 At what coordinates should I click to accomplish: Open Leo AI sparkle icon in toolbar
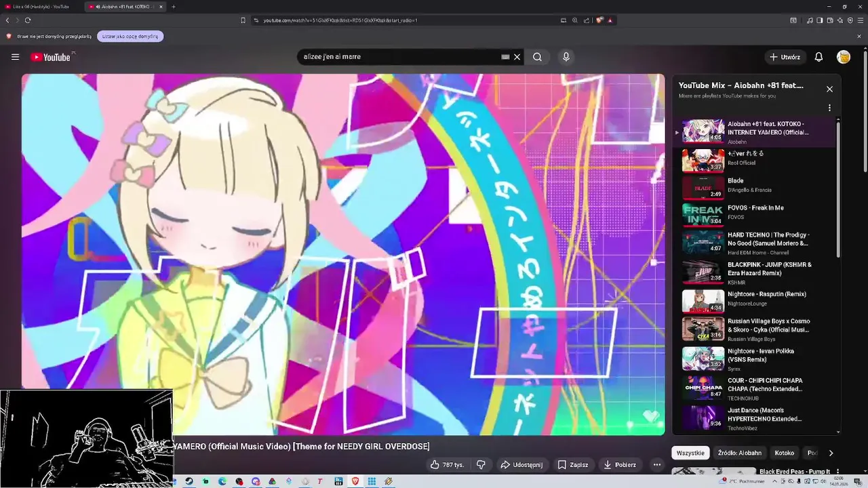(x=840, y=20)
